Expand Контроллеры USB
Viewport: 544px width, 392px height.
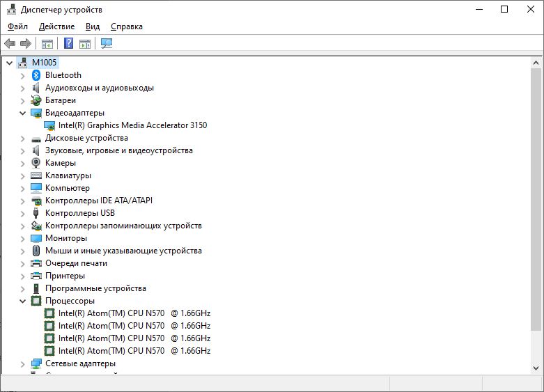(22, 213)
